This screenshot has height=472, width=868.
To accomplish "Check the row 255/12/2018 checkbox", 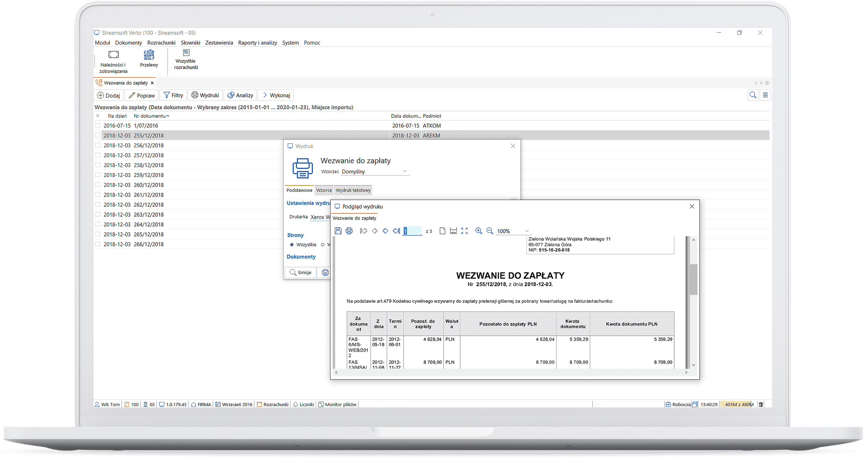I will 98,135.
